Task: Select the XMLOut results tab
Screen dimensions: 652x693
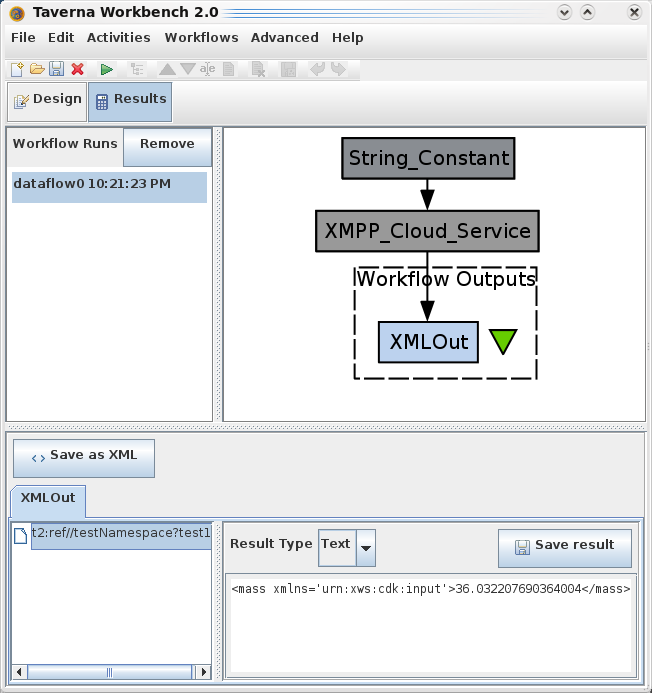Action: coord(48,498)
